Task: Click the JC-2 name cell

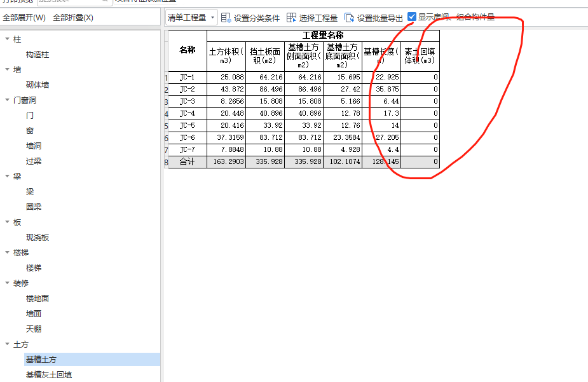Action: coord(188,89)
